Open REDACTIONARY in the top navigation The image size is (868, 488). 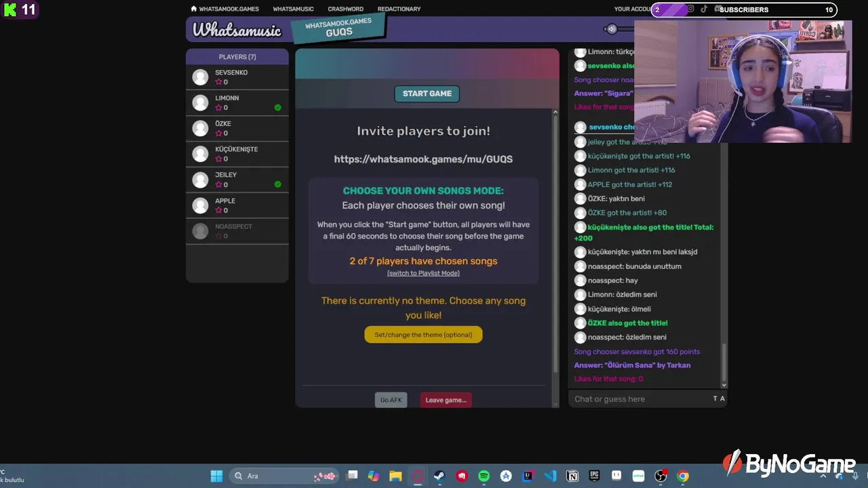coord(399,9)
